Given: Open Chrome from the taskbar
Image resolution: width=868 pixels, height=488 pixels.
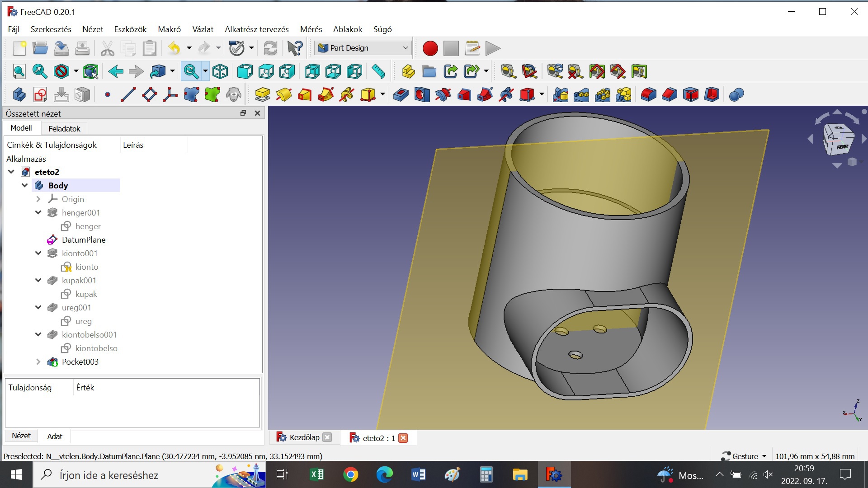Looking at the screenshot, I should (351, 475).
